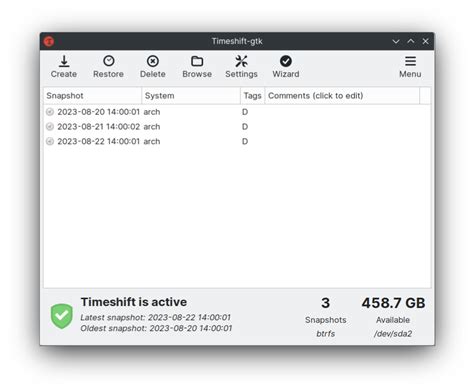Click the Oldest snapshot status line

[x=156, y=328]
